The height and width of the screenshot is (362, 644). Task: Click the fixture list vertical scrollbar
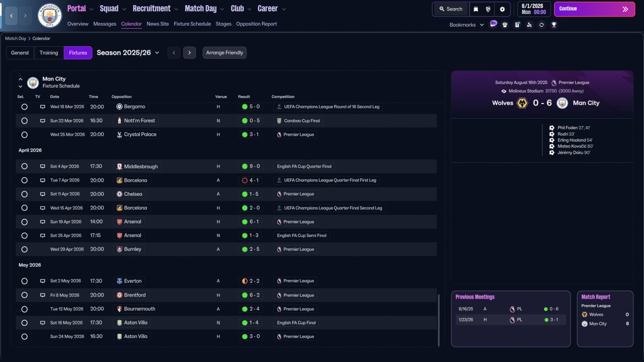439,320
